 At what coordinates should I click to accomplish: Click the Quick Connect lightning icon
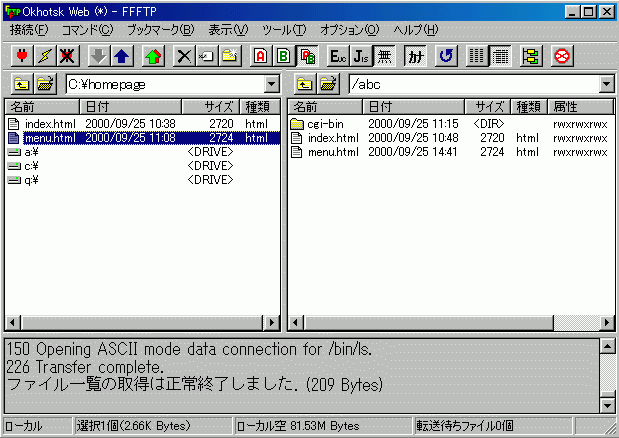45,56
